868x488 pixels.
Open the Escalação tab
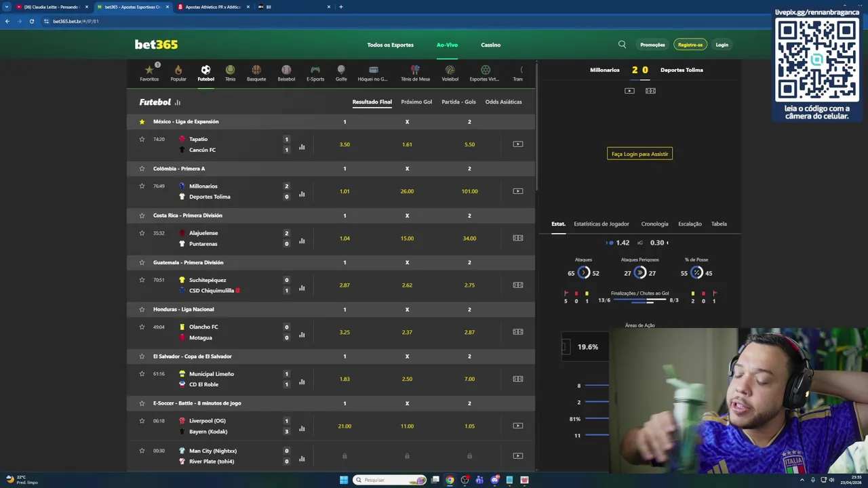(x=690, y=224)
